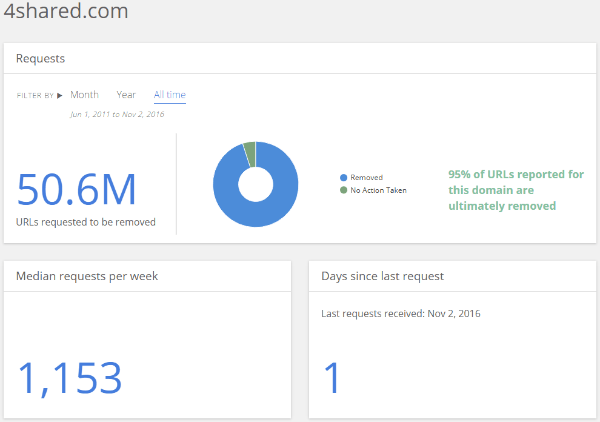
Task: Click the URLs requested to be removed caption
Action: coord(86,222)
